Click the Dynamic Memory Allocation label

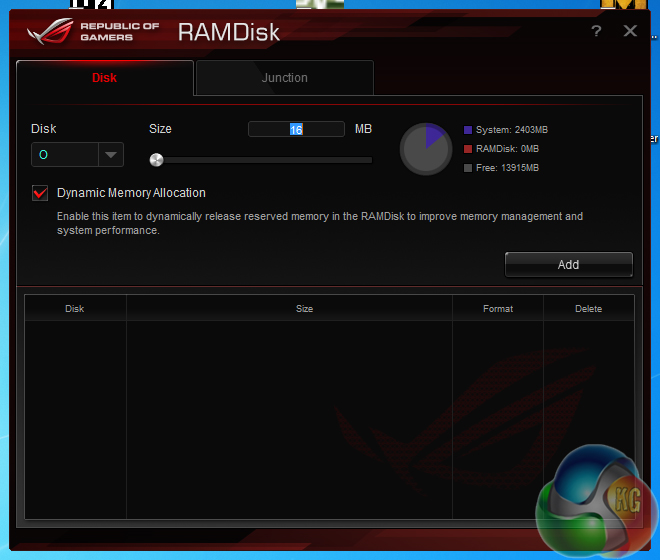click(x=131, y=193)
